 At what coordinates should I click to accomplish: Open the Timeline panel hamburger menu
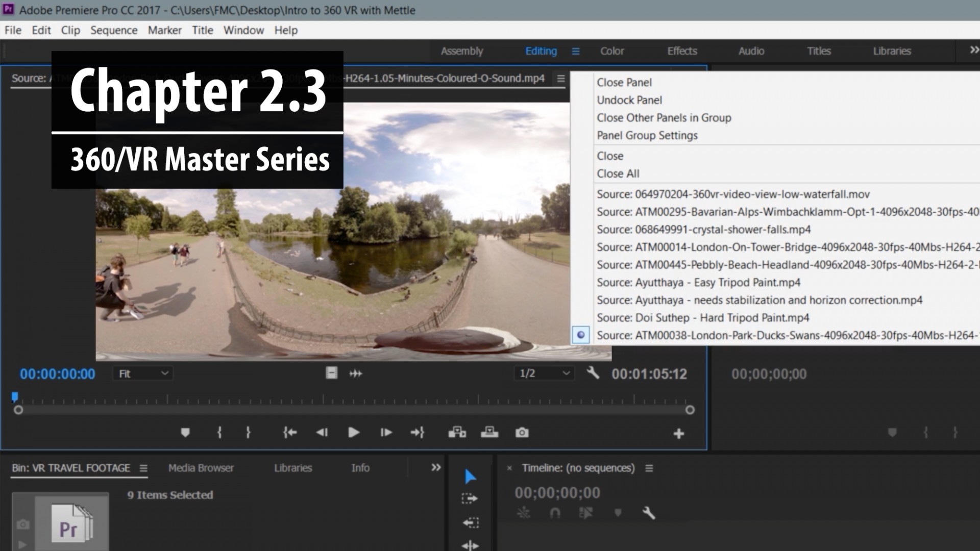(649, 467)
